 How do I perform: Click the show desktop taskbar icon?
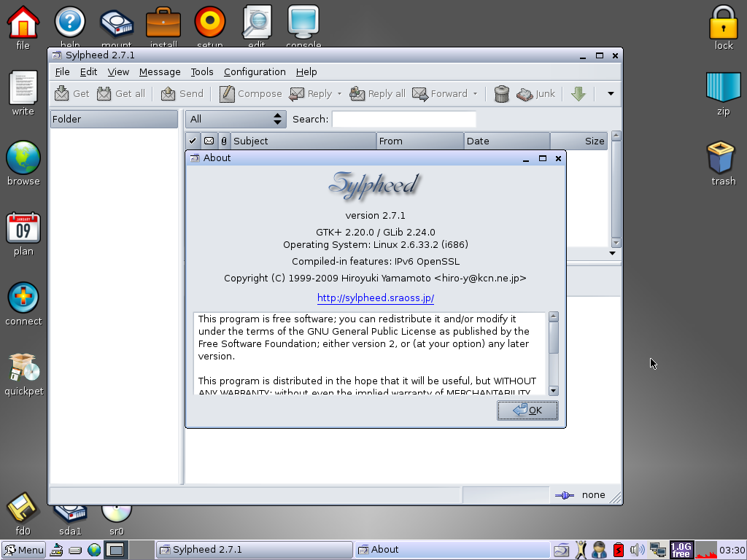tap(115, 550)
